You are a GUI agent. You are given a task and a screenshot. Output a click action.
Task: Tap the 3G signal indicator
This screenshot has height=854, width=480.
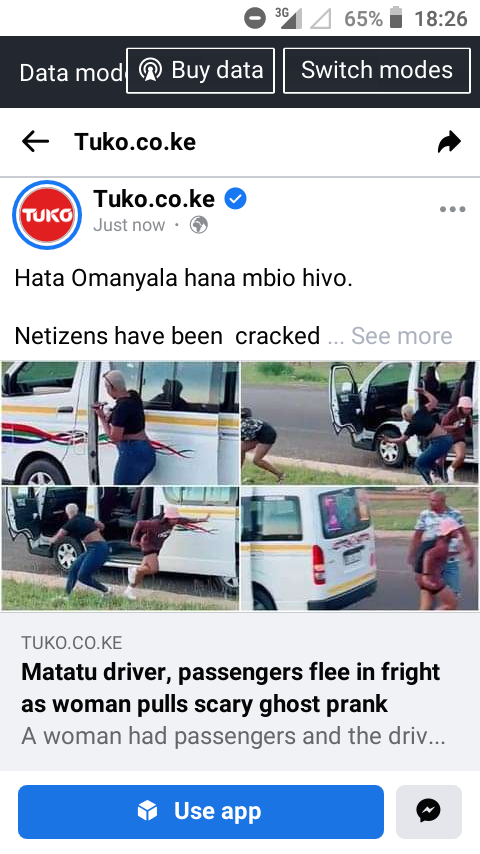(289, 18)
